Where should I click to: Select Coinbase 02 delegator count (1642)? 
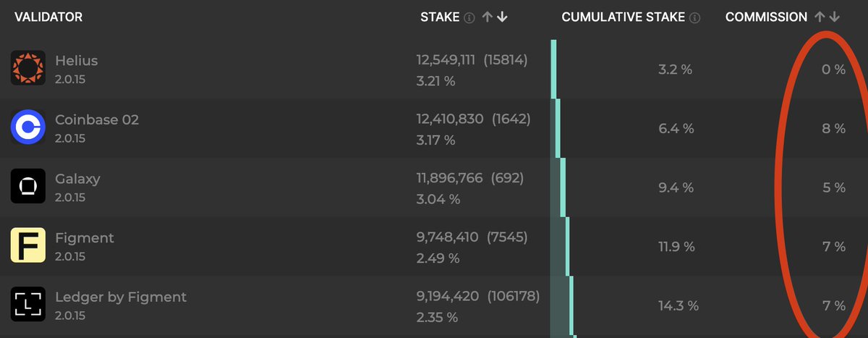(511, 119)
